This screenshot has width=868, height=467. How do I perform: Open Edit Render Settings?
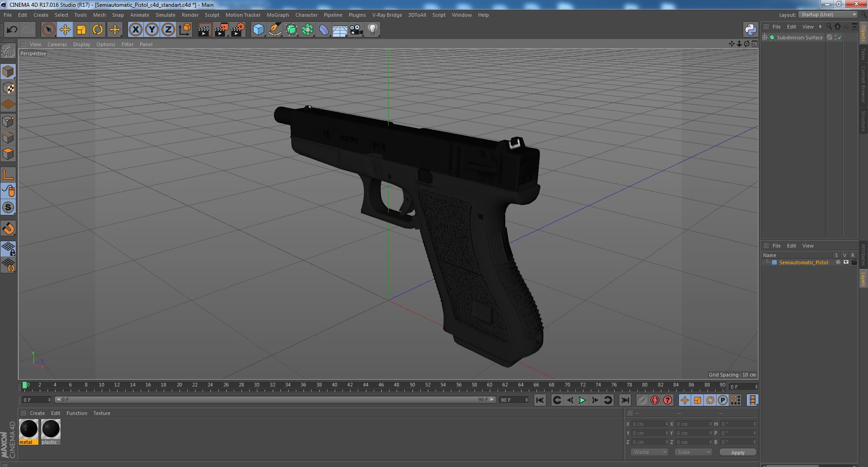(x=238, y=30)
